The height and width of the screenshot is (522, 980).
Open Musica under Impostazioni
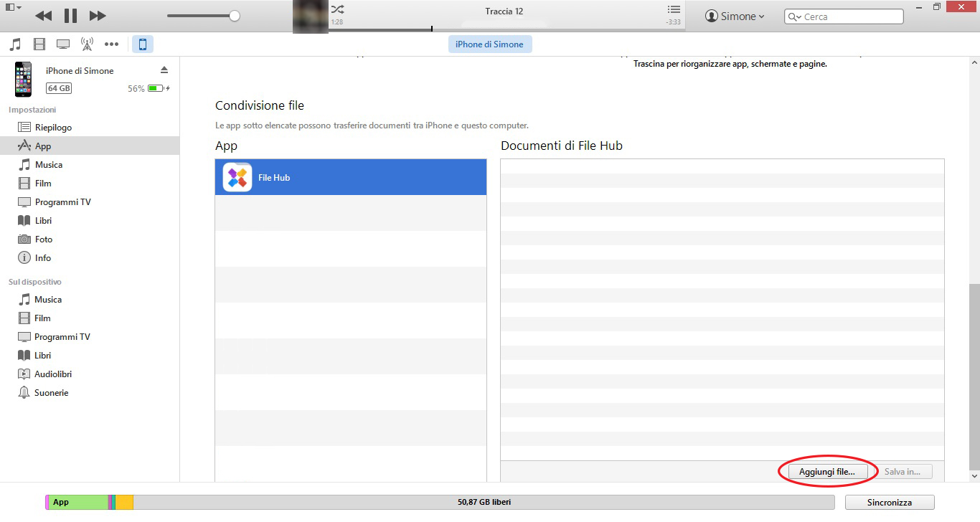90,164
